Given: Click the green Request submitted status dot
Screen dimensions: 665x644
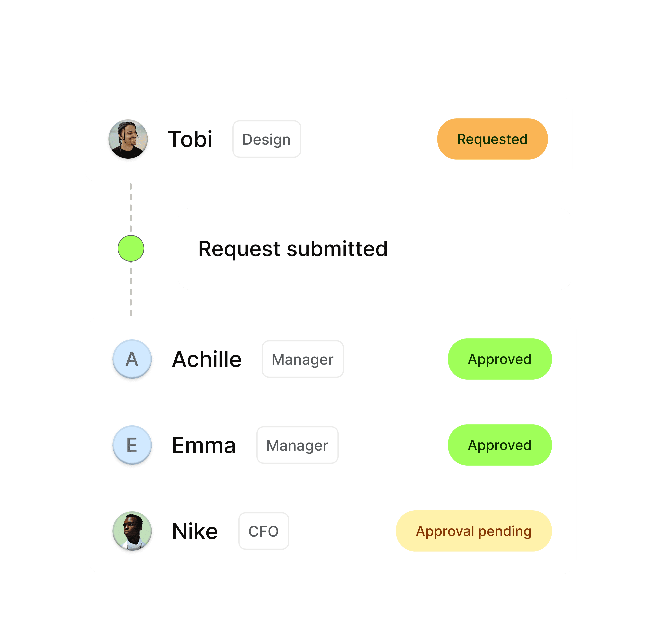Looking at the screenshot, I should (131, 248).
